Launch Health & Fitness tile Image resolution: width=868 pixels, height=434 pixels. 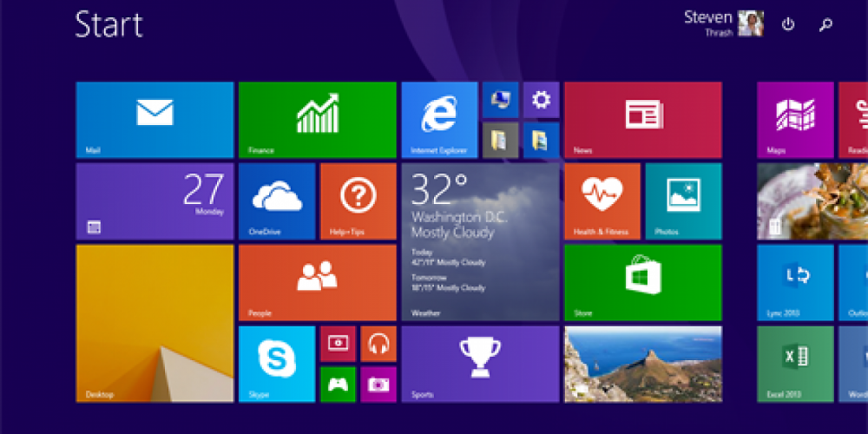[x=602, y=201]
